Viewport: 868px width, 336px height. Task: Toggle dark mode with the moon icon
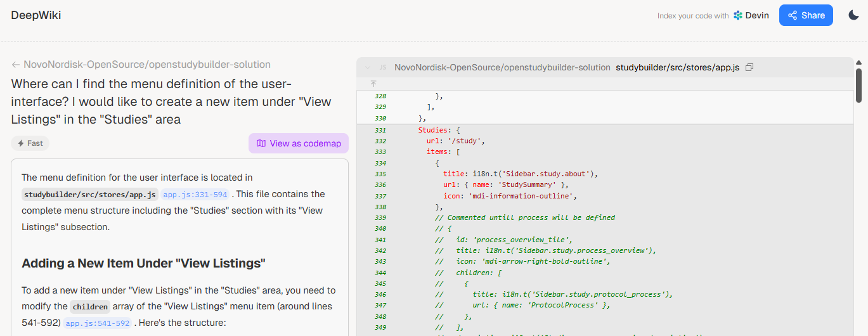click(853, 15)
